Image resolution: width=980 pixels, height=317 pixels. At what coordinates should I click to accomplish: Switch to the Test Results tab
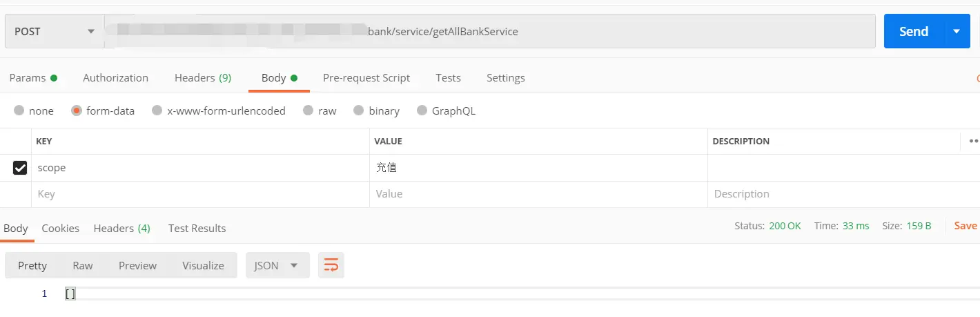point(197,228)
